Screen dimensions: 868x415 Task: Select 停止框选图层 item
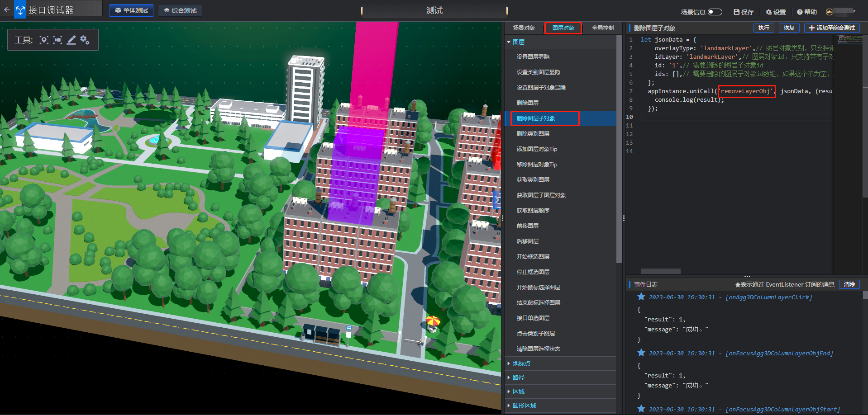560,272
